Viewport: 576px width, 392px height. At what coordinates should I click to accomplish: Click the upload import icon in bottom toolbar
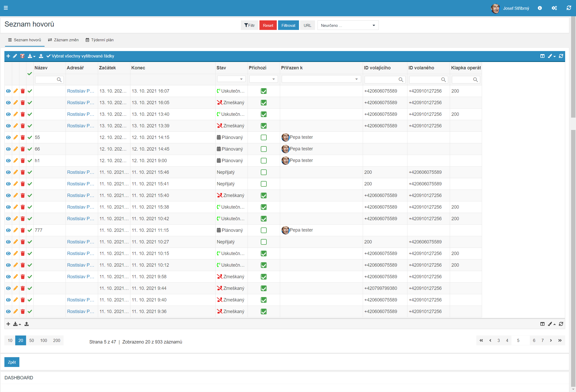27,324
